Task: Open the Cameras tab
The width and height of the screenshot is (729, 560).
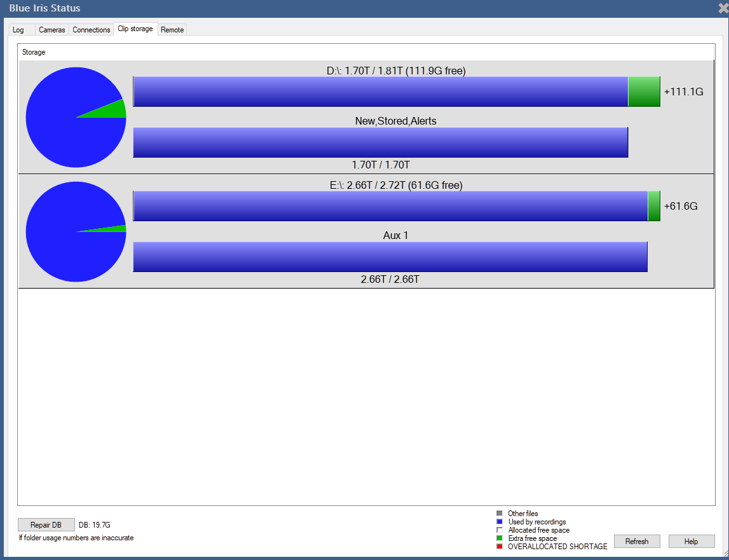Action: tap(52, 30)
